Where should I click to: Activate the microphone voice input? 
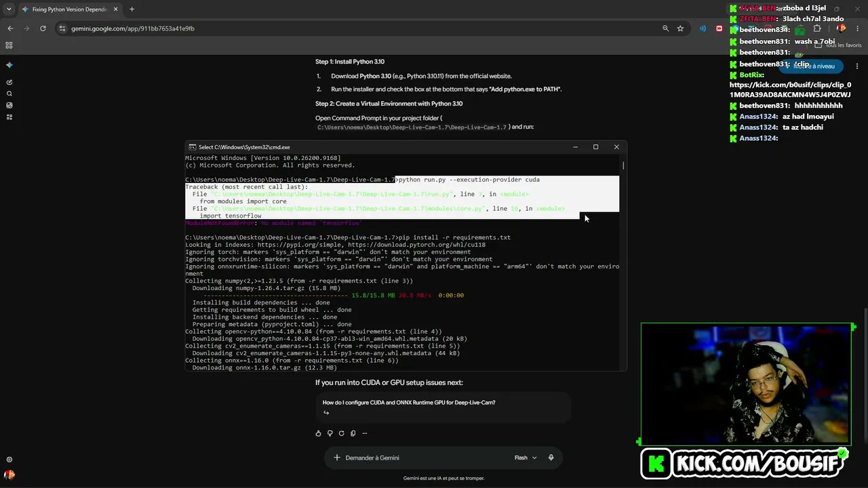[x=551, y=457]
